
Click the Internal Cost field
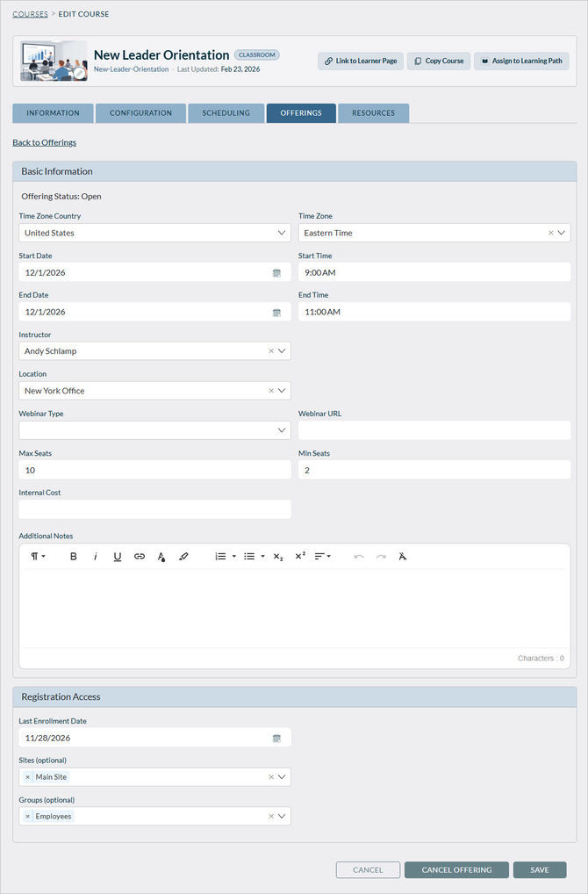155,509
